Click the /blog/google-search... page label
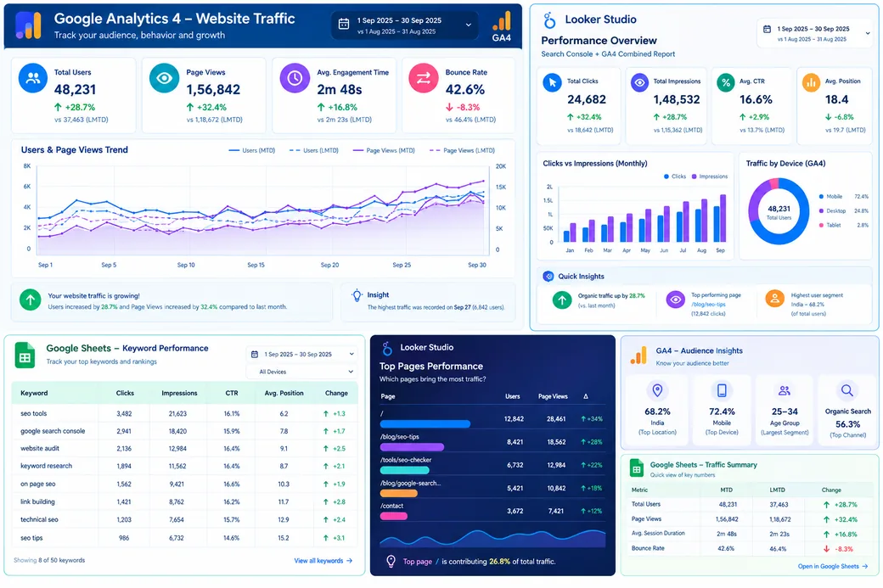This screenshot has width=883, height=588. point(410,484)
